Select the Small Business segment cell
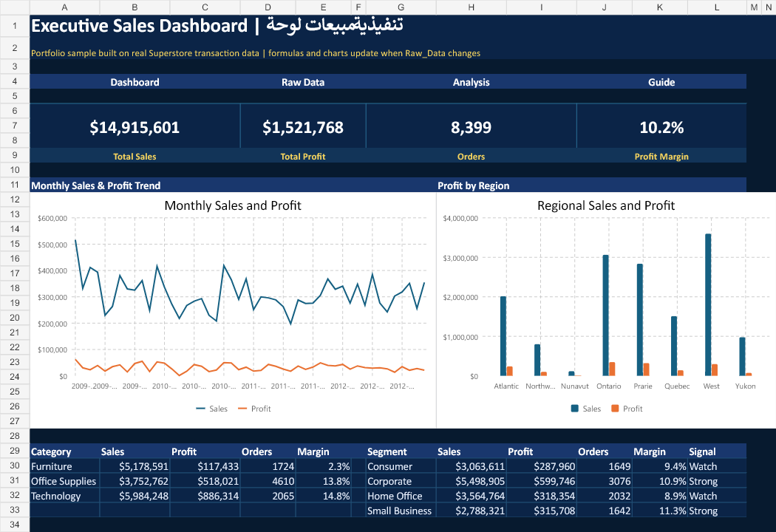 pos(401,511)
